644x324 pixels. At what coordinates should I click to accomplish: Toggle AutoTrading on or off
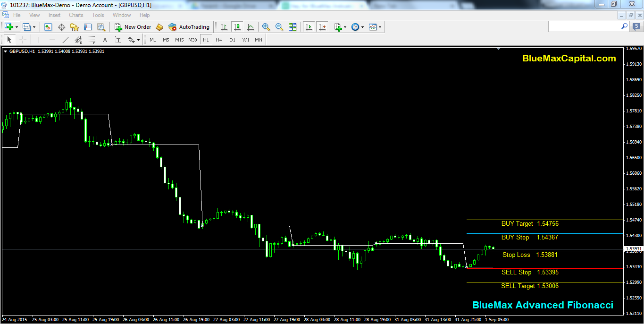[x=189, y=27]
